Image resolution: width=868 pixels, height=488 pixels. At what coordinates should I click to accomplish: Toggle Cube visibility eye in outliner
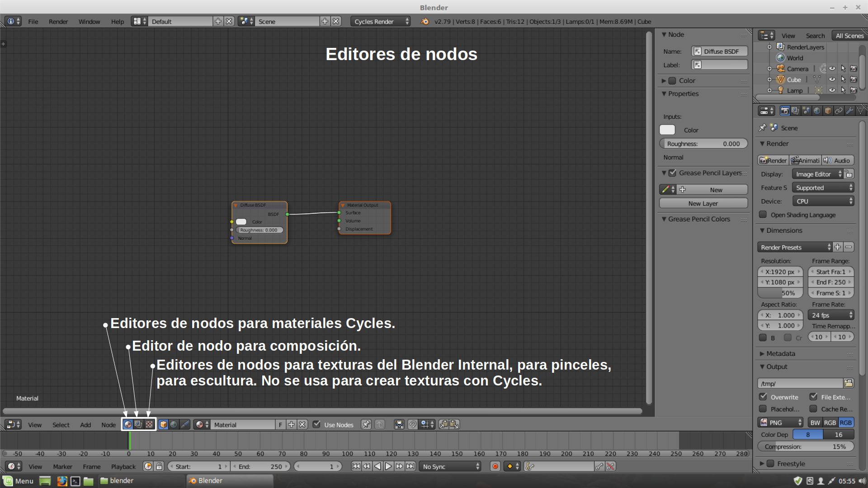[832, 80]
